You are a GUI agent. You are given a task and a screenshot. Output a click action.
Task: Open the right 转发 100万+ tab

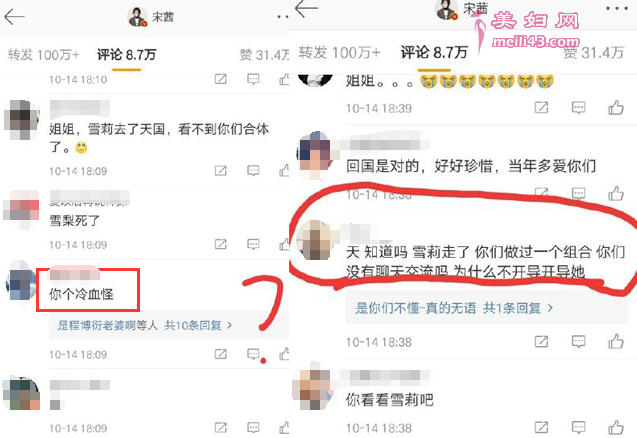click(x=339, y=52)
